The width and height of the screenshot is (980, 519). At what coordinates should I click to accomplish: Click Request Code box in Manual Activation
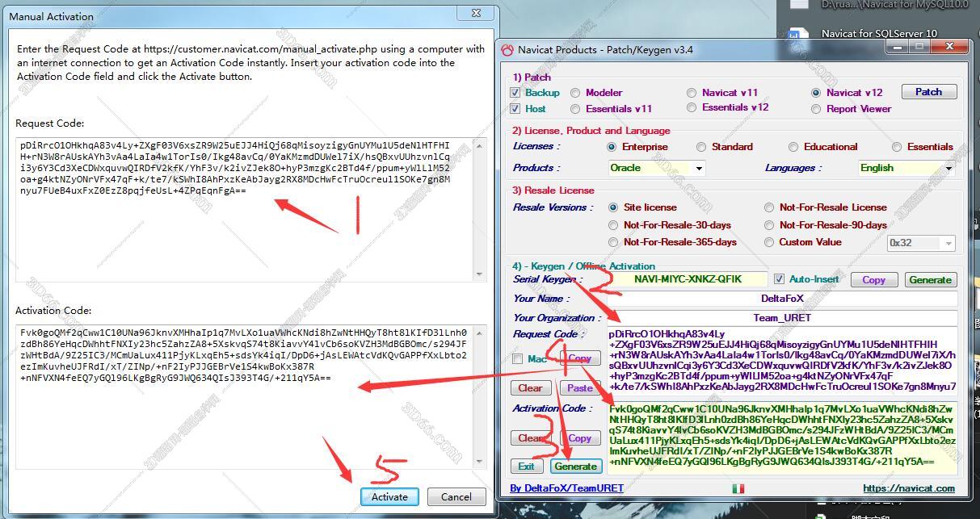[x=251, y=210]
